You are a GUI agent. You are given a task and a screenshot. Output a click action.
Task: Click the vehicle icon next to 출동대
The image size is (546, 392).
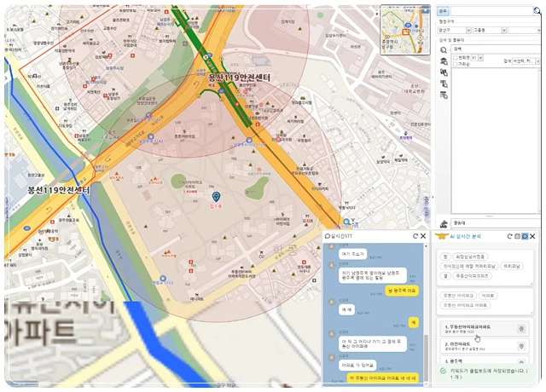(444, 222)
